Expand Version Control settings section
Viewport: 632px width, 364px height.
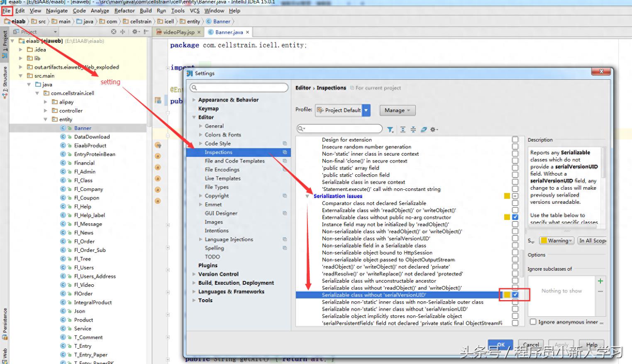tap(194, 274)
